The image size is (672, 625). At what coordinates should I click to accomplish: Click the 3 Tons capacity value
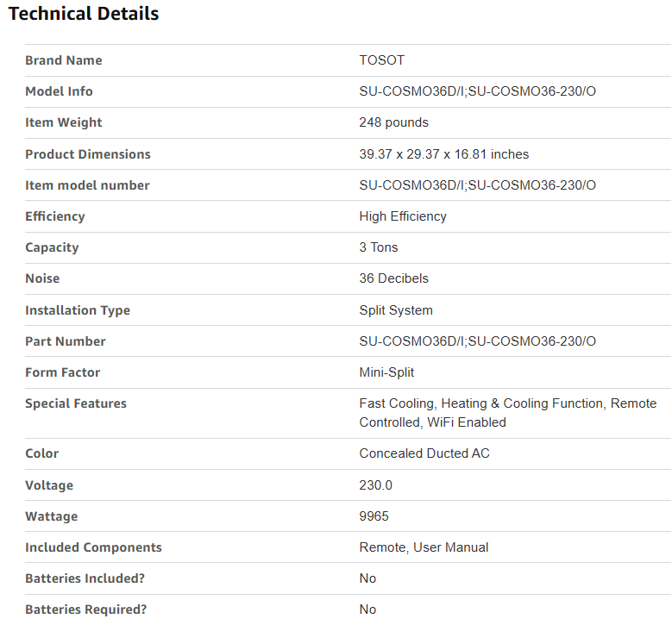coord(379,247)
